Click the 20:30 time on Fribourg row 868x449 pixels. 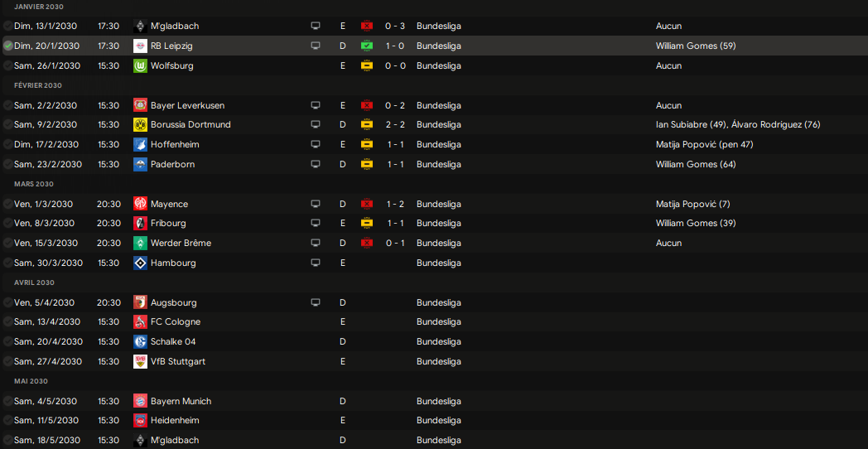(x=108, y=223)
